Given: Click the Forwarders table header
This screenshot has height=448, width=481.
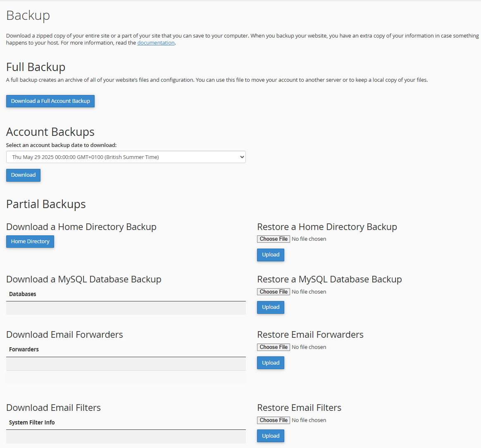Looking at the screenshot, I should point(24,349).
